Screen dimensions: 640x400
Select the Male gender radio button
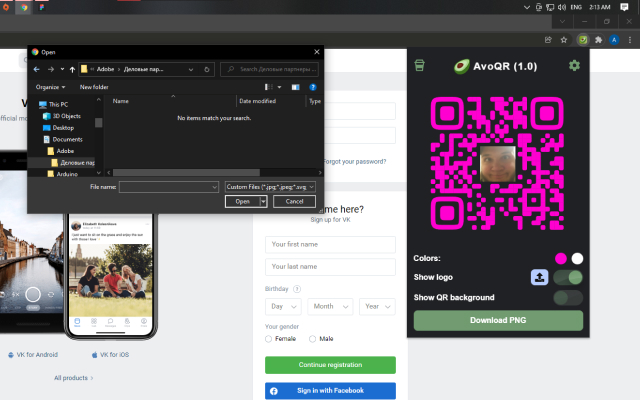312,339
